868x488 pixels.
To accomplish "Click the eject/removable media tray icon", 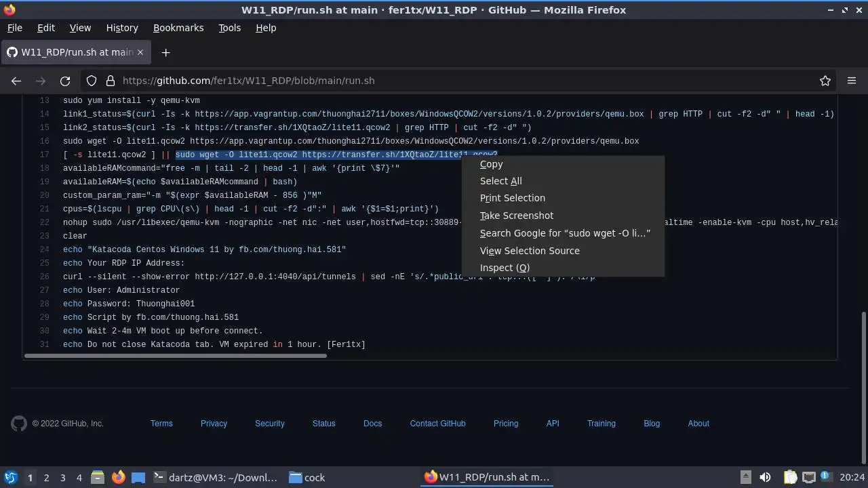I will [745, 477].
